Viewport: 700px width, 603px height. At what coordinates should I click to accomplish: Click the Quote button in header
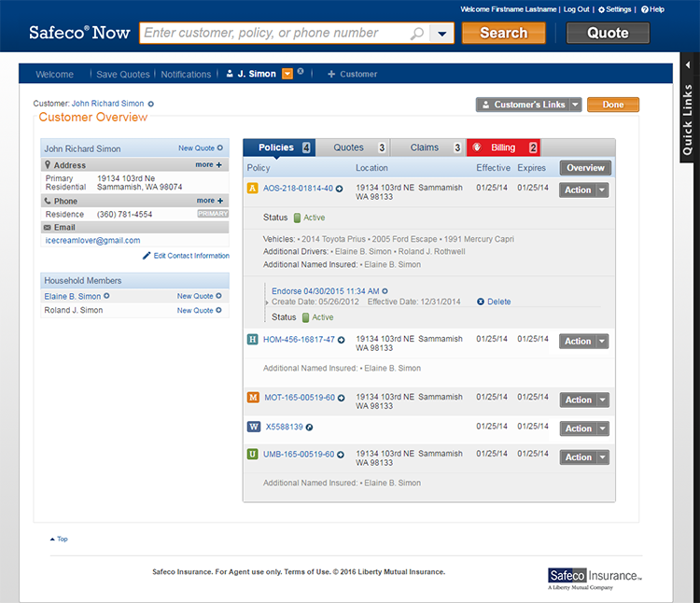click(x=608, y=33)
